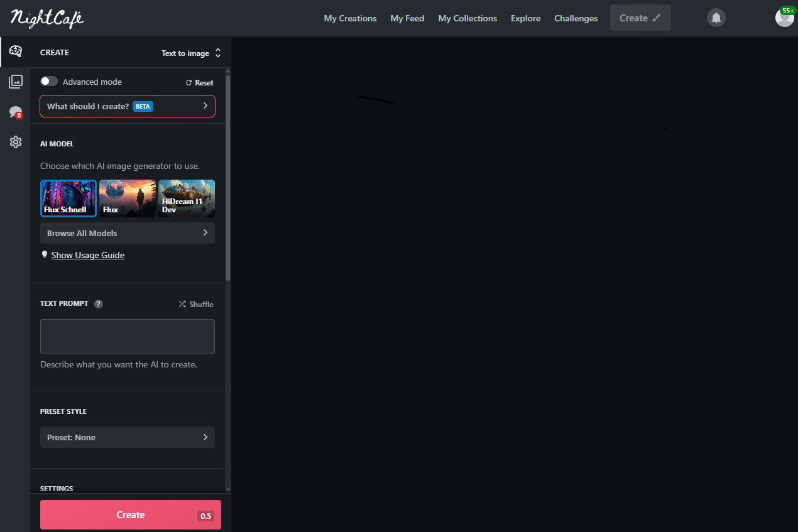
Task: Open the Preset: None style selector
Action: tap(128, 437)
